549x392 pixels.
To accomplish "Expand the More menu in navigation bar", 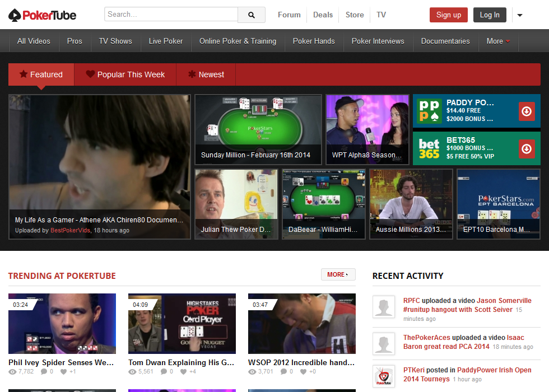I will (x=498, y=41).
